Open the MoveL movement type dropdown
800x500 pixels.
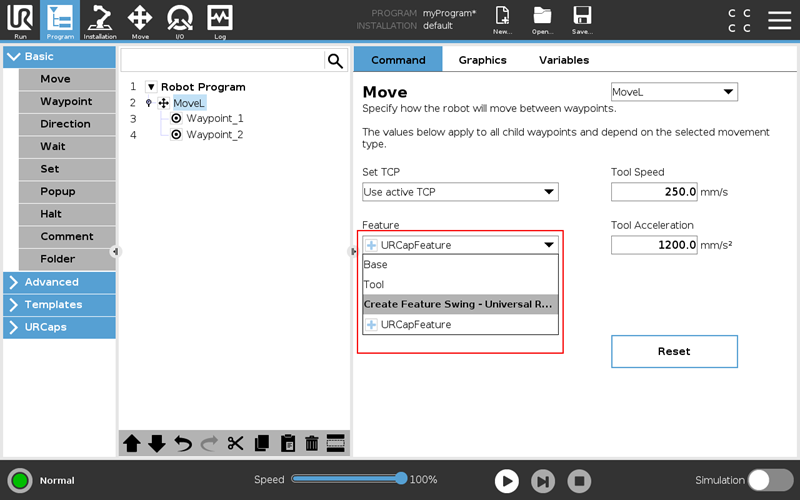click(x=674, y=92)
